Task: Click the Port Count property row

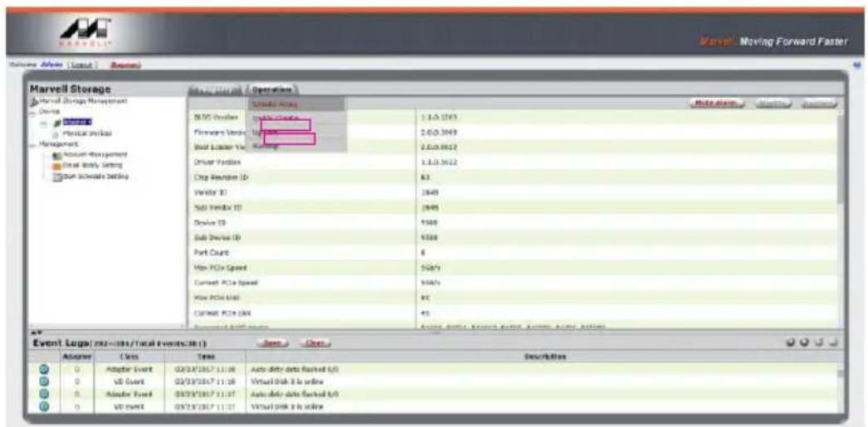Action: pos(514,252)
